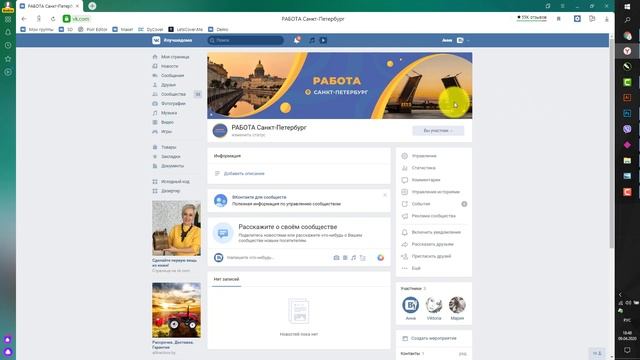Click the woman in yellow ad image
Screen dimensions: 640x360
176,228
